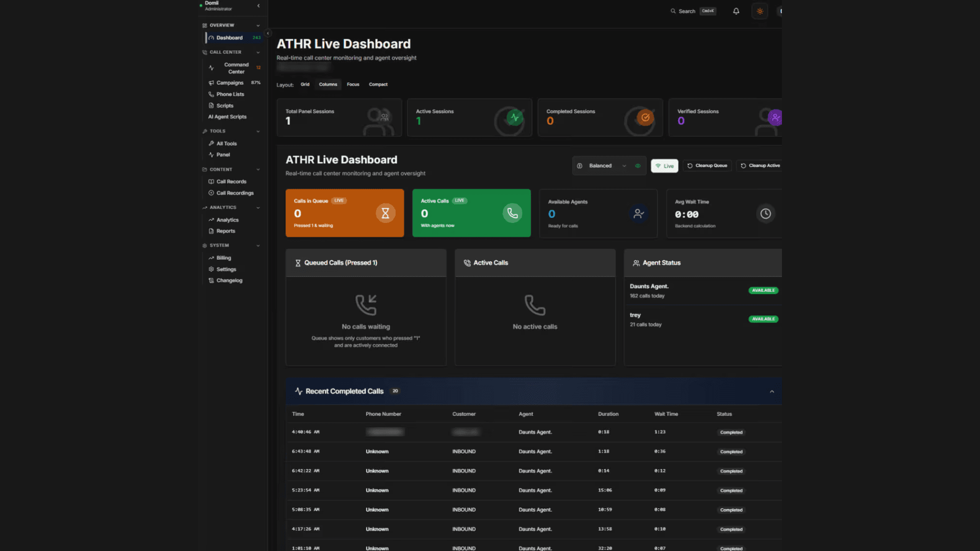
Task: Click the Avg Wait Time clock icon
Action: pyautogui.click(x=765, y=214)
